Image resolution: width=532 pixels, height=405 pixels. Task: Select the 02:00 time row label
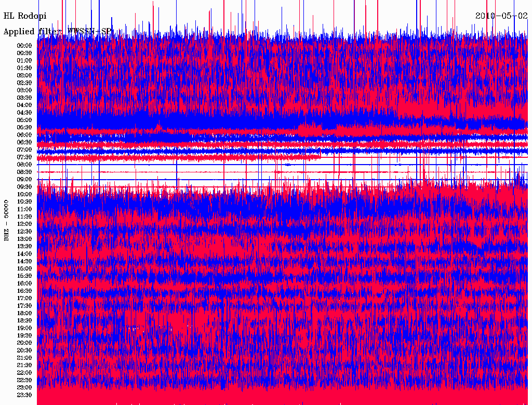point(24,75)
